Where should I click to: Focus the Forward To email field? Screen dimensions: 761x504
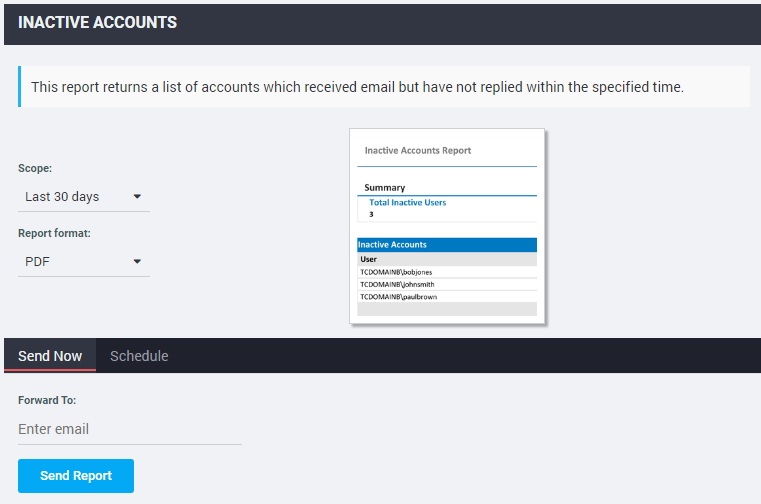pos(130,429)
